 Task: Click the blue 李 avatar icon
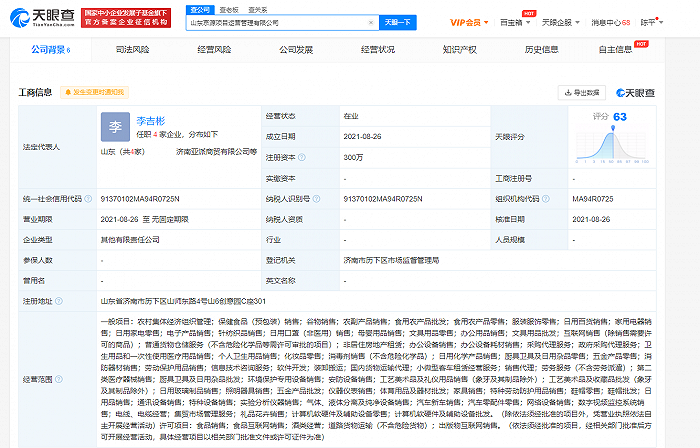(115, 128)
